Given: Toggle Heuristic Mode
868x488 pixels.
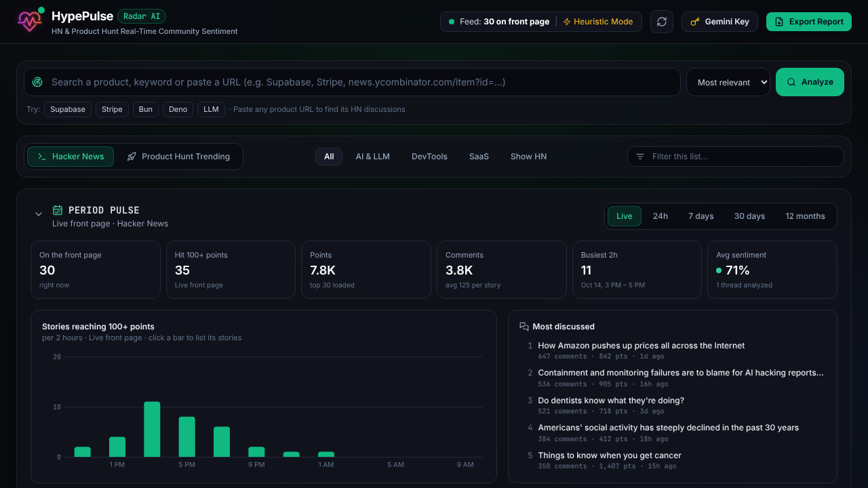Looking at the screenshot, I should click(597, 22).
